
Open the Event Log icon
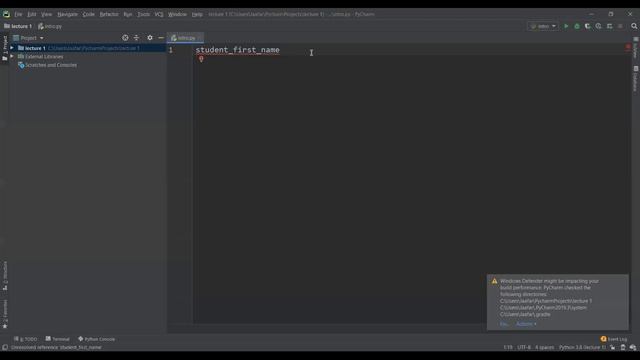603,339
